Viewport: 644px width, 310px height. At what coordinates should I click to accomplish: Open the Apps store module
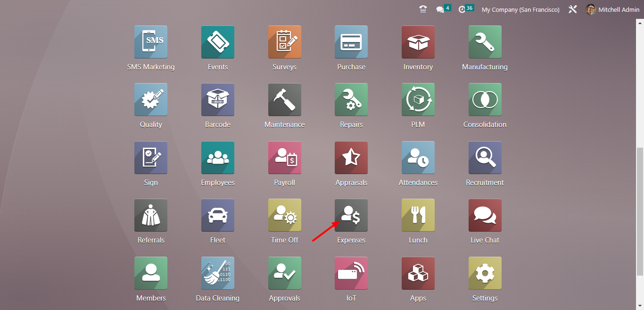pos(418,279)
